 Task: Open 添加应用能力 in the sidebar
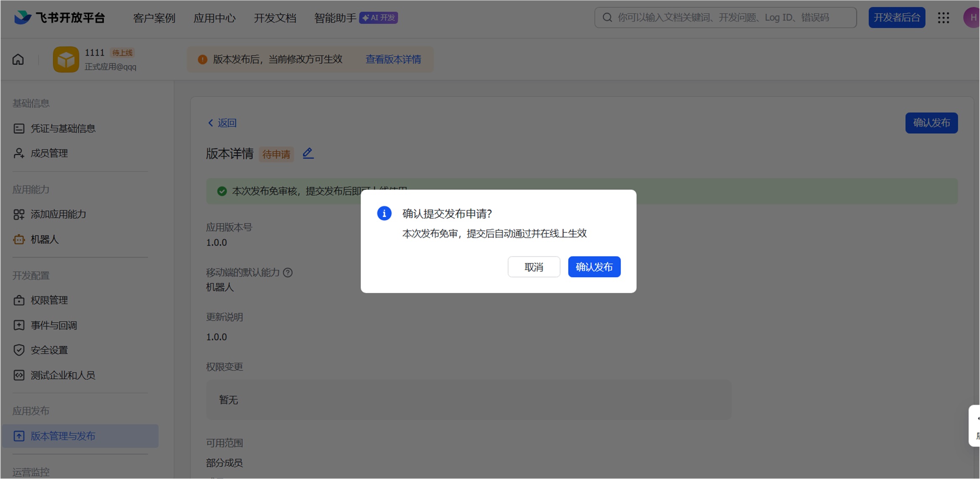[58, 215]
